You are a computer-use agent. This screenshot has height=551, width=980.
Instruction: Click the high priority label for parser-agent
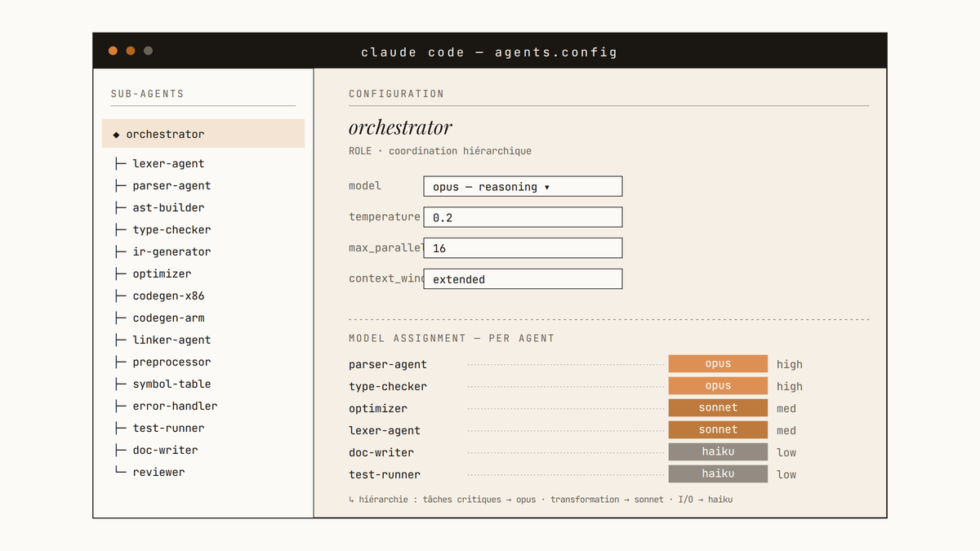(x=790, y=364)
